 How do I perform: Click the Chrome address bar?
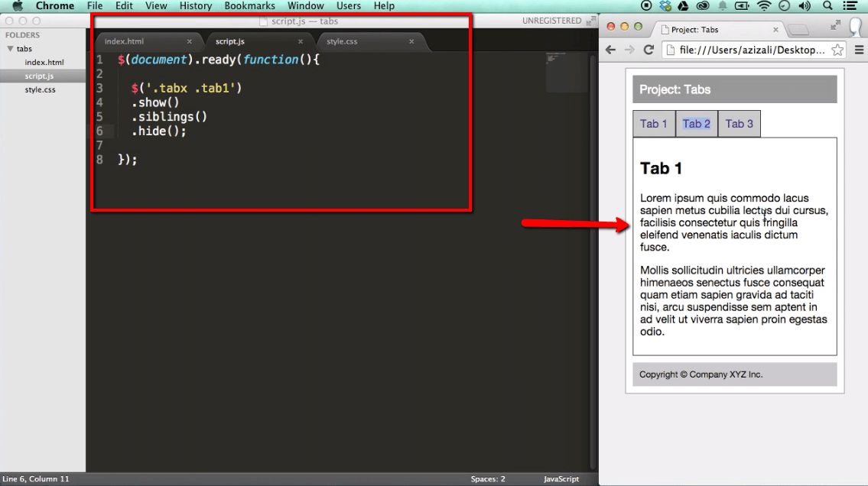coord(757,48)
